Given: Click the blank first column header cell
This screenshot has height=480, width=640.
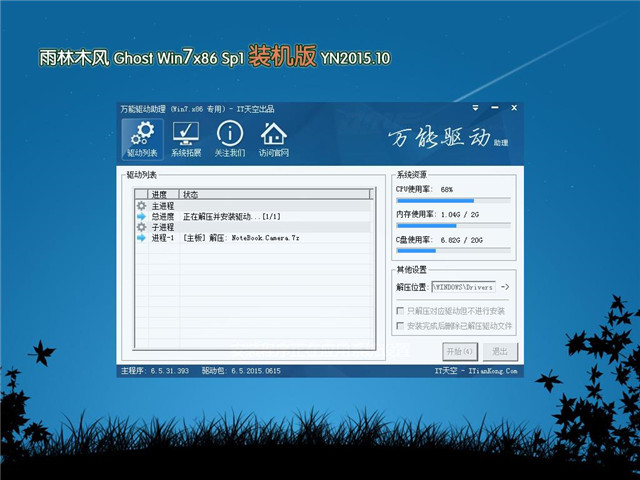Looking at the screenshot, I should point(141,194).
